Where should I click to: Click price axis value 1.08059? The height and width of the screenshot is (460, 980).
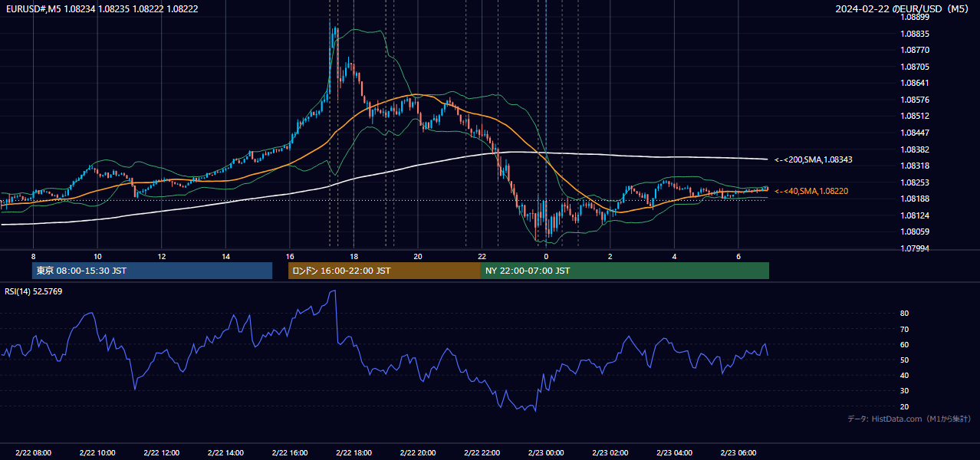click(x=915, y=232)
